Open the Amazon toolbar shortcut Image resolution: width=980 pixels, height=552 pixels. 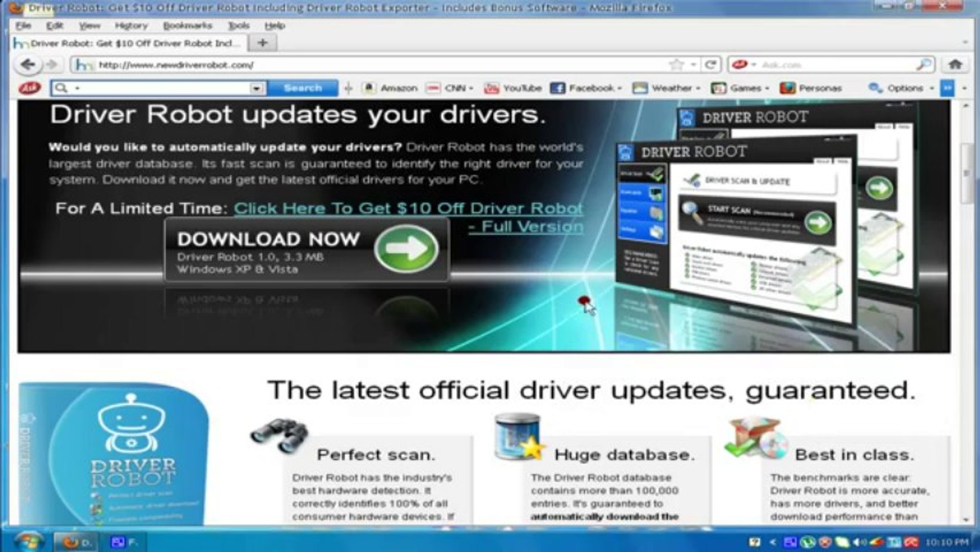pos(390,88)
